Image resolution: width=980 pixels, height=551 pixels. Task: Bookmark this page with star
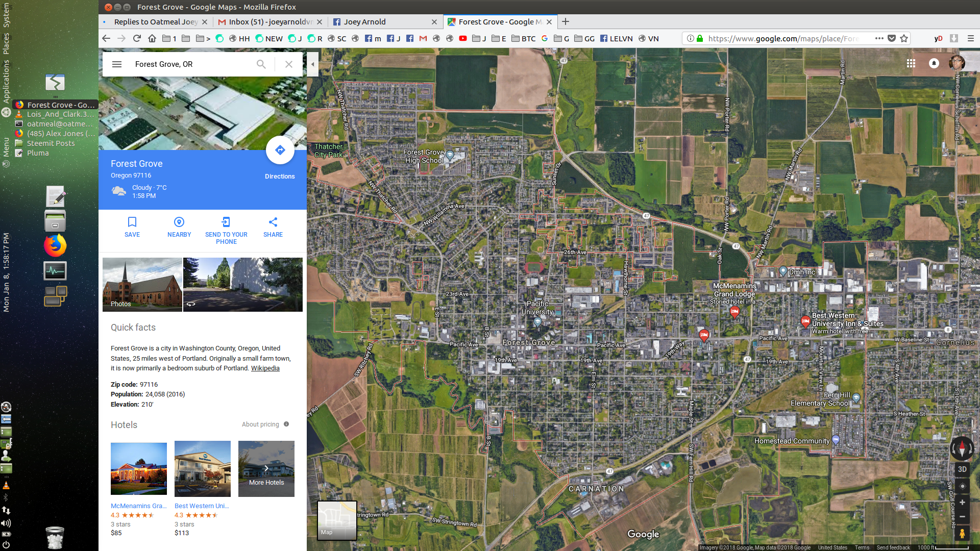(x=904, y=38)
